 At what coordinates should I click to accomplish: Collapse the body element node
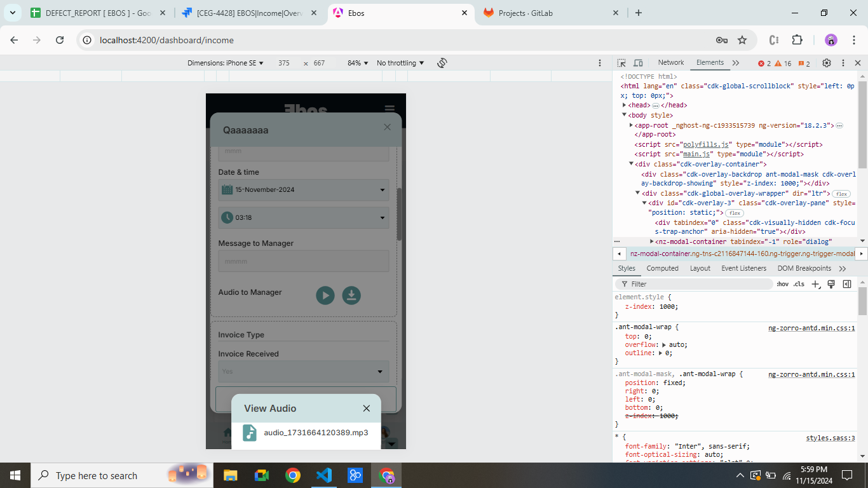[625, 115]
